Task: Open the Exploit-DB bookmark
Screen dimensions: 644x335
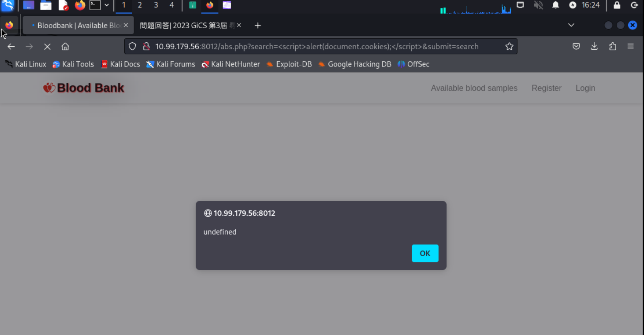Action: [289, 64]
